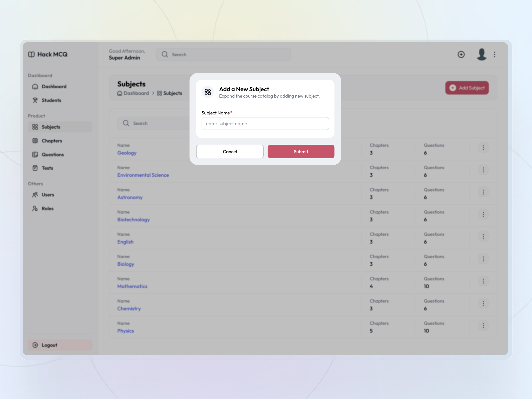Open the user avatar in the top-right corner
Image resolution: width=532 pixels, height=399 pixels.
pos(481,54)
